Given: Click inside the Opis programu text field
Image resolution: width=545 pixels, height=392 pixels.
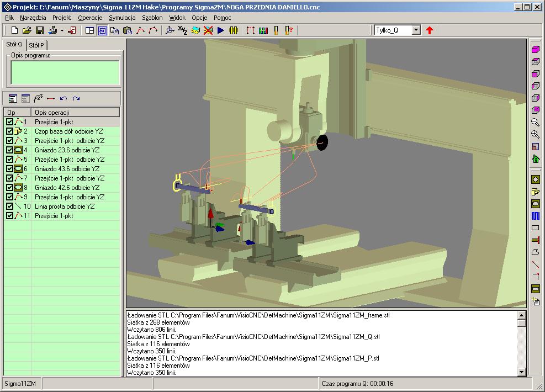Looking at the screenshot, I should tap(65, 72).
